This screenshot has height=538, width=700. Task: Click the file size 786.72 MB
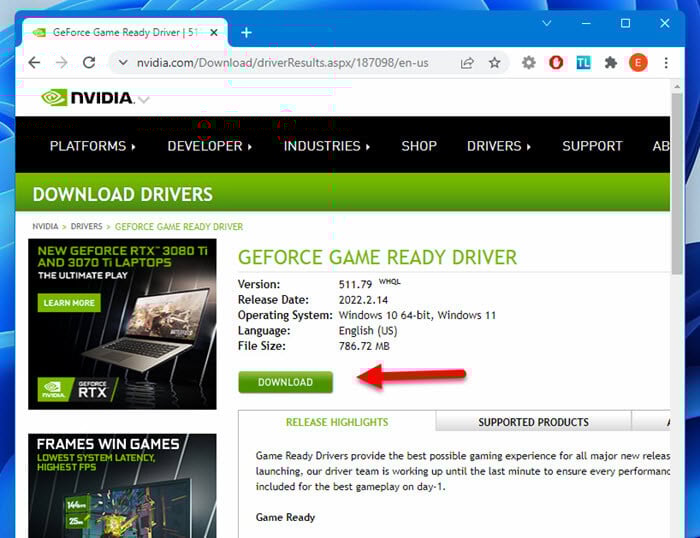[364, 346]
